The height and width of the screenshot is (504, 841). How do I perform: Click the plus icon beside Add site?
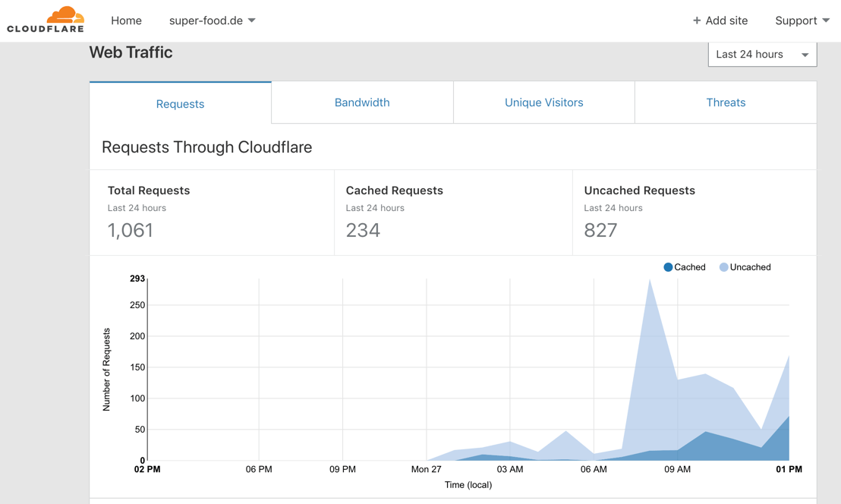697,20
